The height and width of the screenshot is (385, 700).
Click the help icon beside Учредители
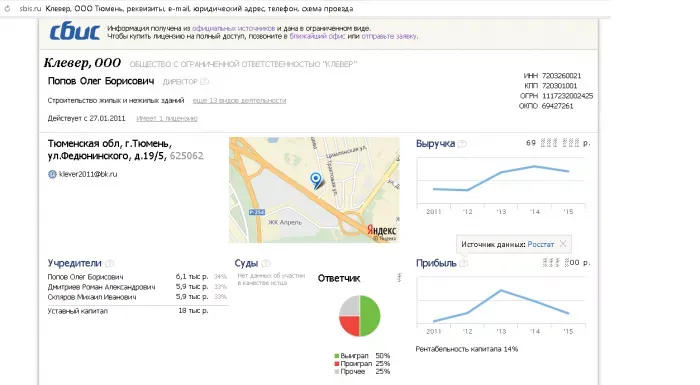pyautogui.click(x=109, y=264)
